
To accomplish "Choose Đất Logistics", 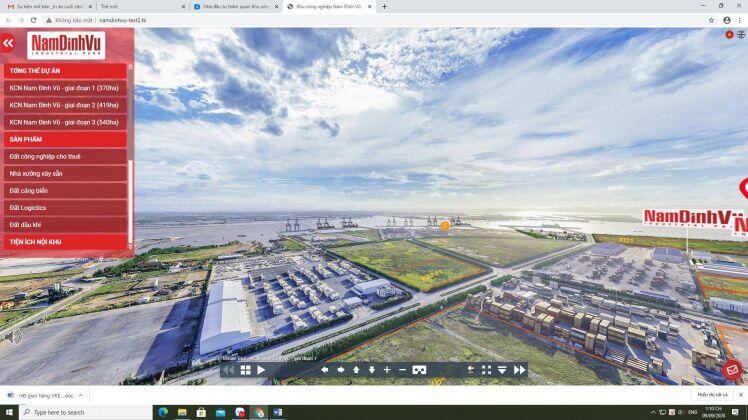I will 65,208.
